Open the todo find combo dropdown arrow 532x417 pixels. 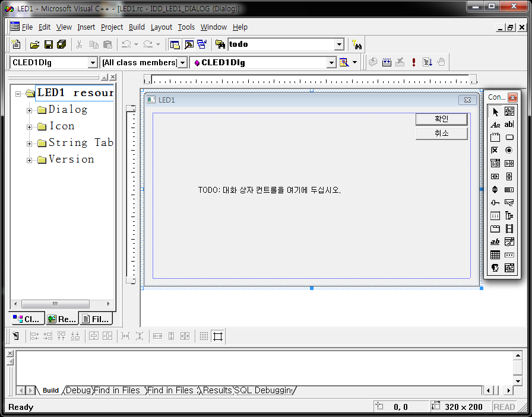tap(339, 44)
